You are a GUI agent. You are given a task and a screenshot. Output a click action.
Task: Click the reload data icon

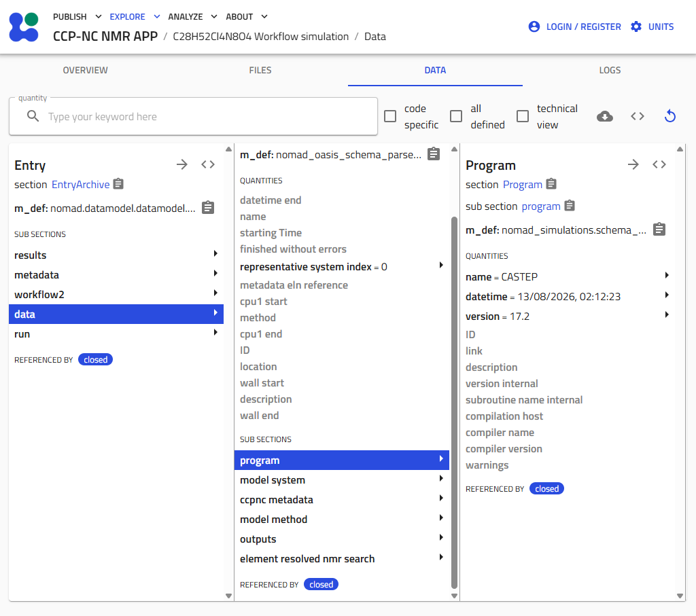[x=669, y=117]
